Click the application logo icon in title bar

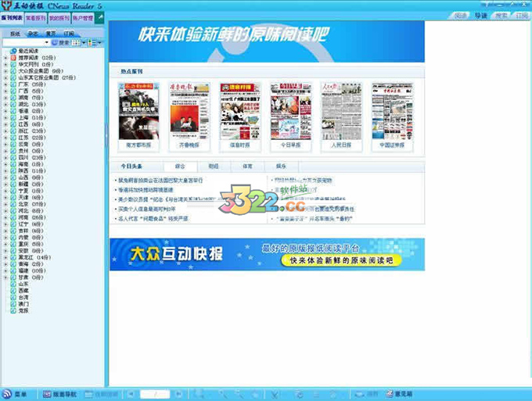coord(6,5)
